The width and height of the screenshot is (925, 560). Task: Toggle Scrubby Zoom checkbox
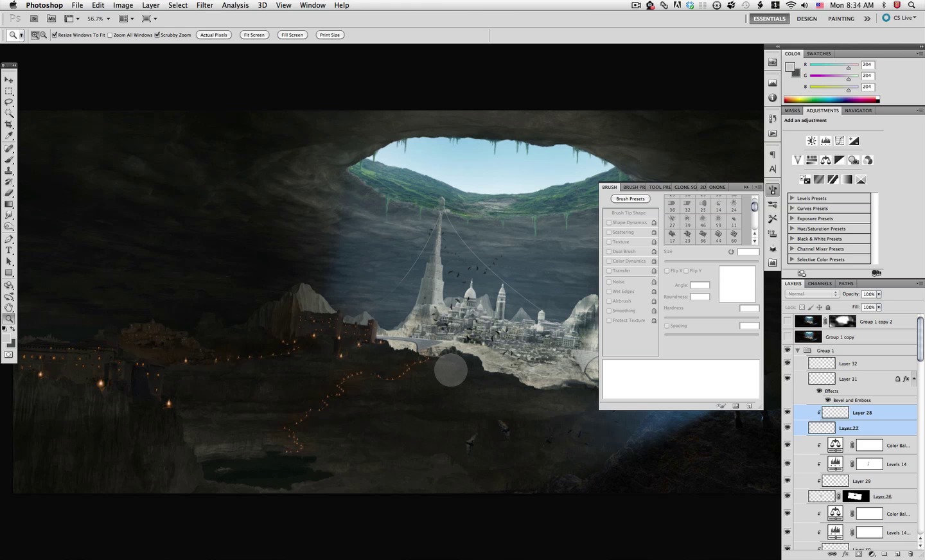coord(157,35)
